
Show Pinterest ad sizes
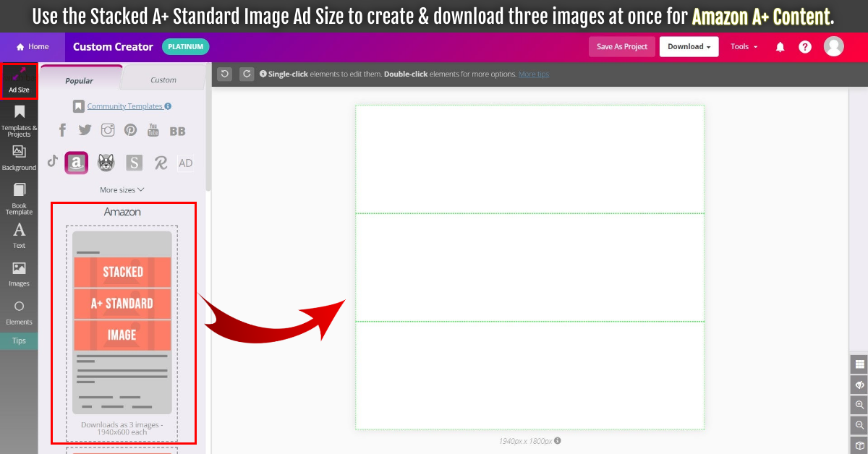pos(130,130)
